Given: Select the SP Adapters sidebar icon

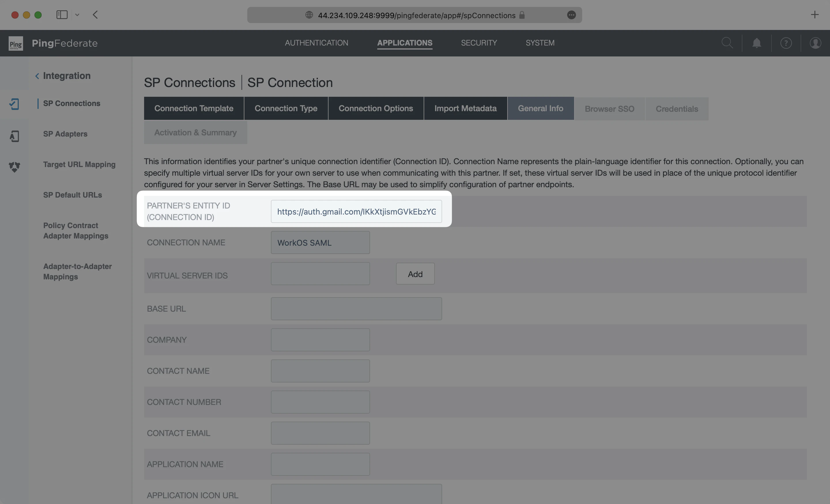Looking at the screenshot, I should pos(14,136).
